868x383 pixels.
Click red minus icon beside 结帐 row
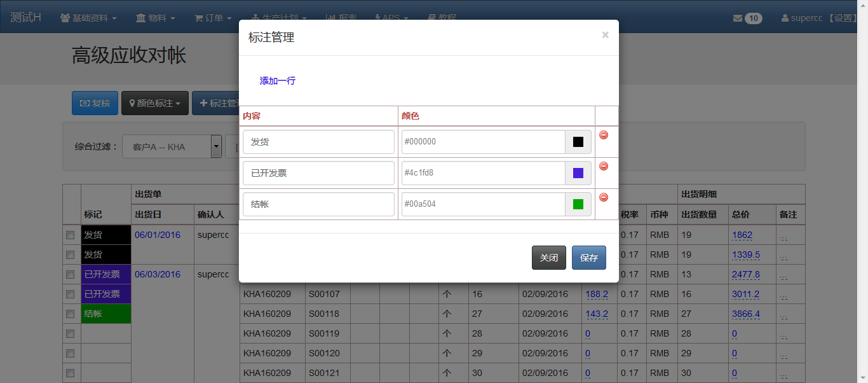[x=604, y=197]
